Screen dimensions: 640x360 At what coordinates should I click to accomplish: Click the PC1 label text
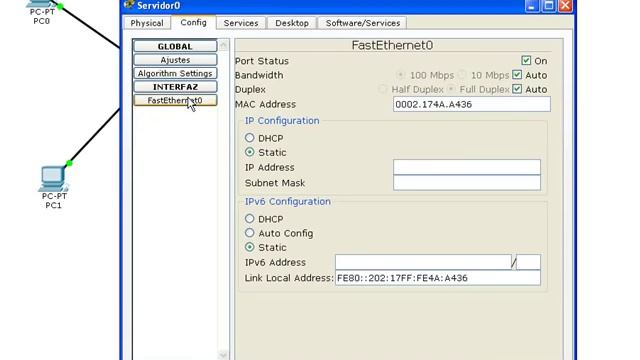click(x=53, y=205)
